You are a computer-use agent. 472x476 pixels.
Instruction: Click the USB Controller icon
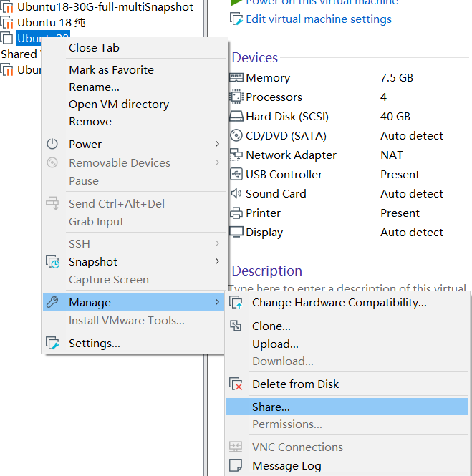(x=236, y=174)
